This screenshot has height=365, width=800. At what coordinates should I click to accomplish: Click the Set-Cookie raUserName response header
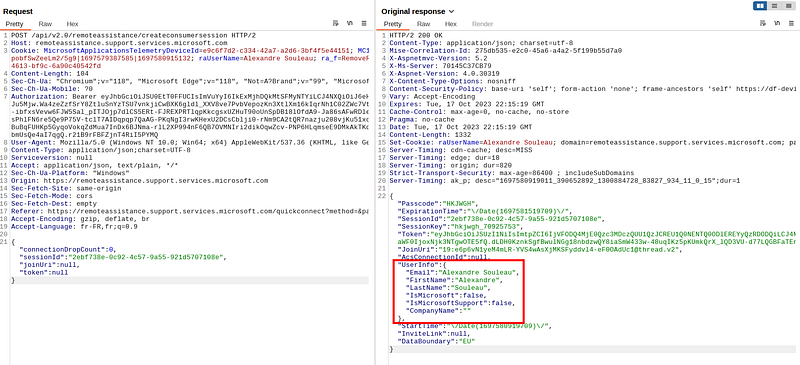coord(594,142)
